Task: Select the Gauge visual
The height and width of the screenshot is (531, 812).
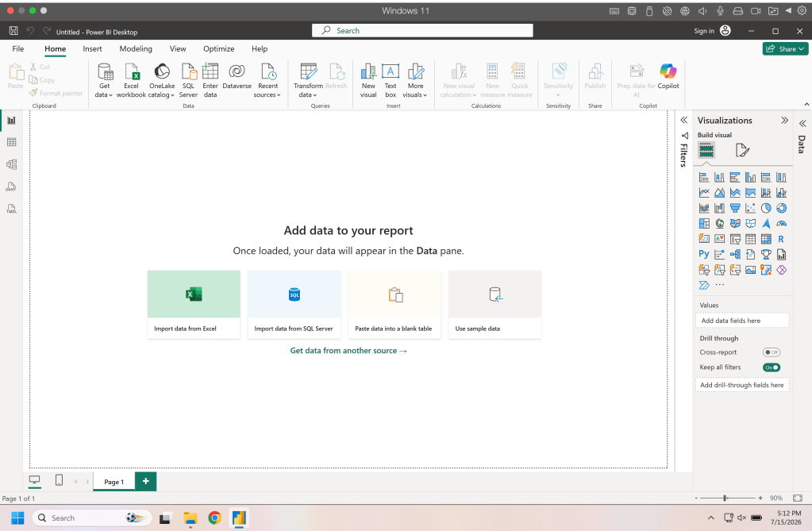Action: point(782,223)
